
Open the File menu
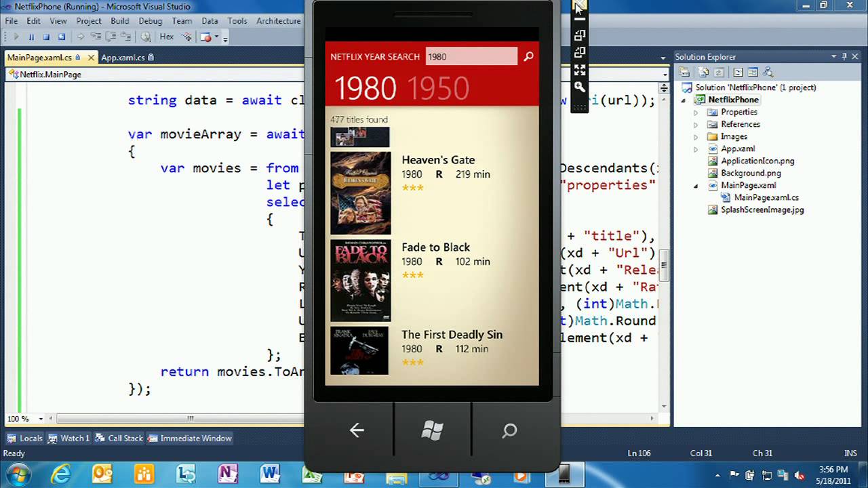coord(12,21)
